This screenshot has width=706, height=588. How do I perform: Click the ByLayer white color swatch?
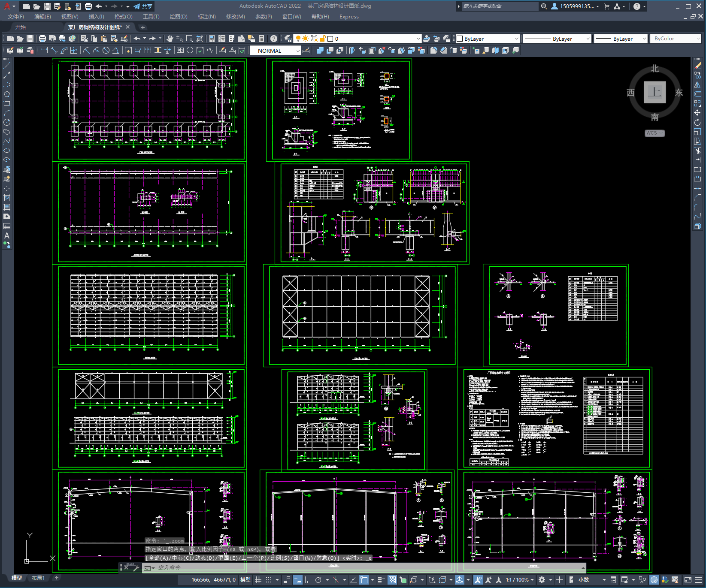[460, 39]
